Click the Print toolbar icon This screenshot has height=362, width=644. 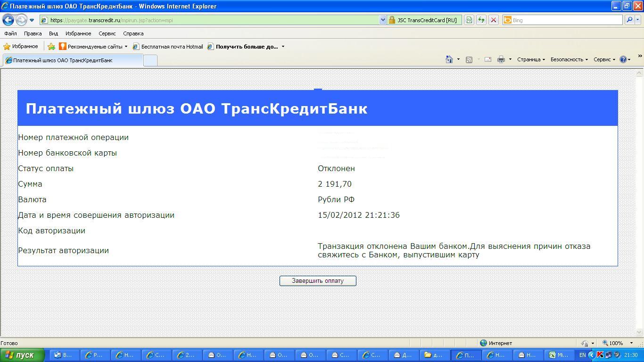click(x=501, y=59)
